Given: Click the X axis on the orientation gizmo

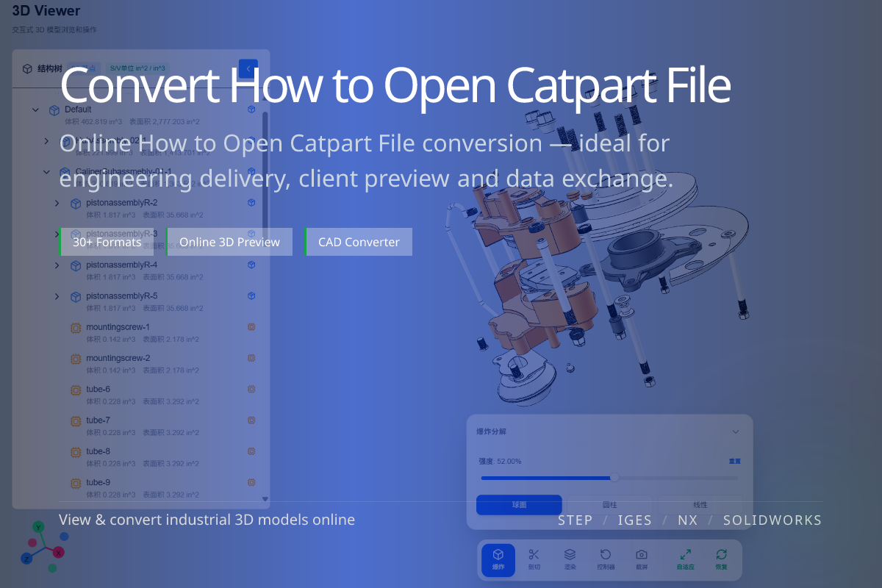Looking at the screenshot, I should 59,552.
